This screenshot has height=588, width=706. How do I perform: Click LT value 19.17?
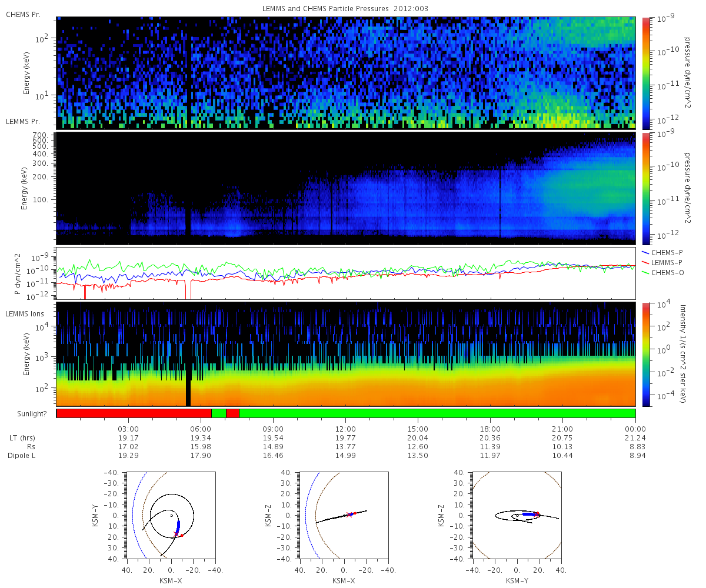coord(128,438)
